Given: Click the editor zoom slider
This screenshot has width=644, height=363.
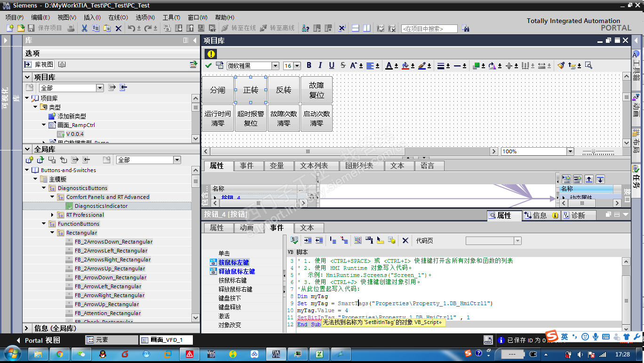Looking at the screenshot, I should click(x=594, y=151).
